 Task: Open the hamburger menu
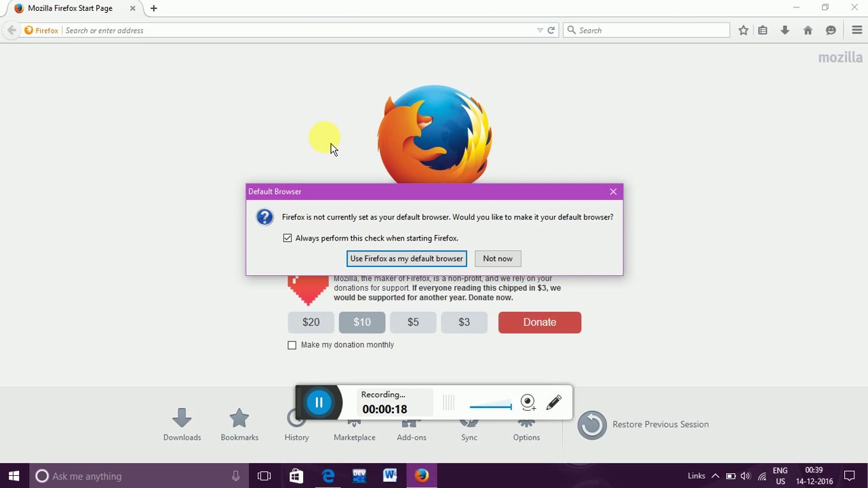click(856, 30)
